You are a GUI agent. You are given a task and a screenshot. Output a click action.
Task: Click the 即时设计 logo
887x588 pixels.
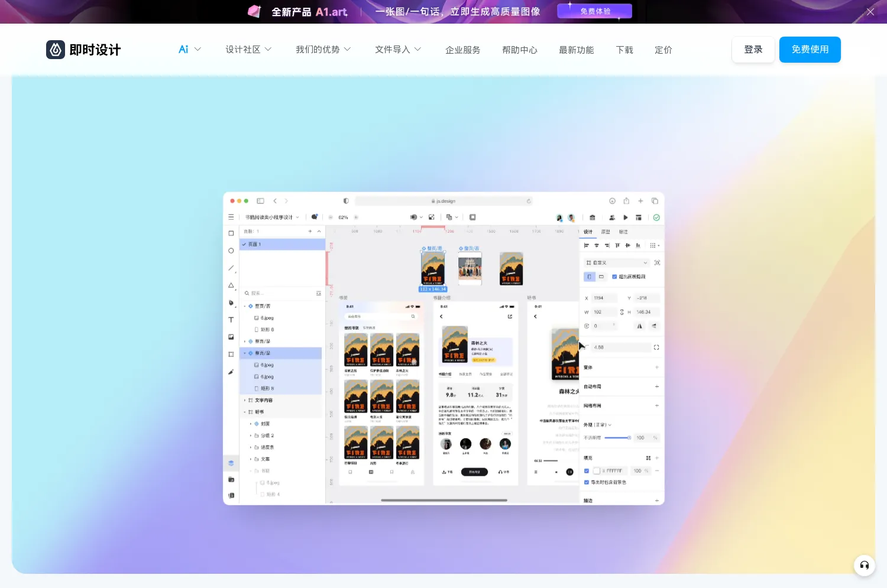(x=83, y=50)
